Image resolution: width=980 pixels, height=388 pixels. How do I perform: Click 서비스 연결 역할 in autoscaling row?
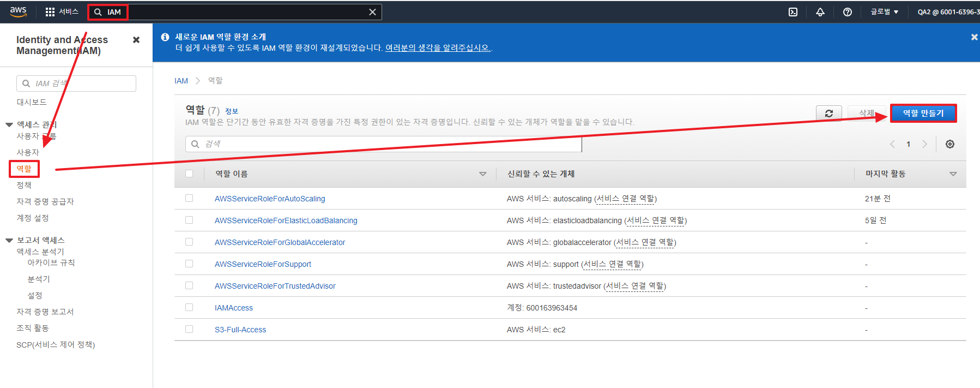pyautogui.click(x=626, y=199)
